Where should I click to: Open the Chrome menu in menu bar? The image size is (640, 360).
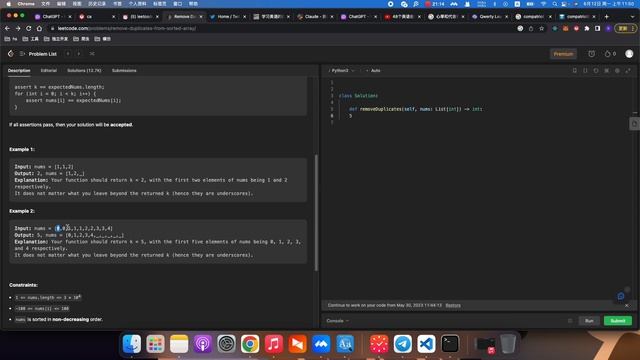[x=26, y=4]
